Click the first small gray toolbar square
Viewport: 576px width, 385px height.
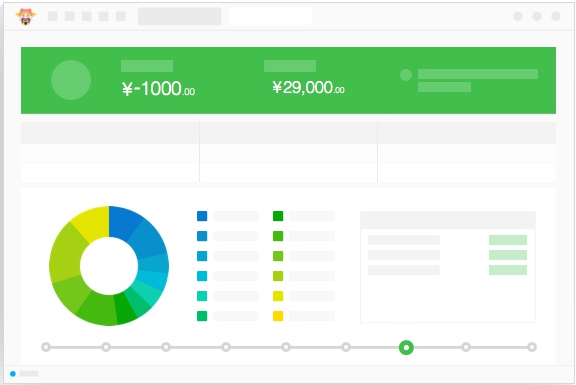click(53, 16)
